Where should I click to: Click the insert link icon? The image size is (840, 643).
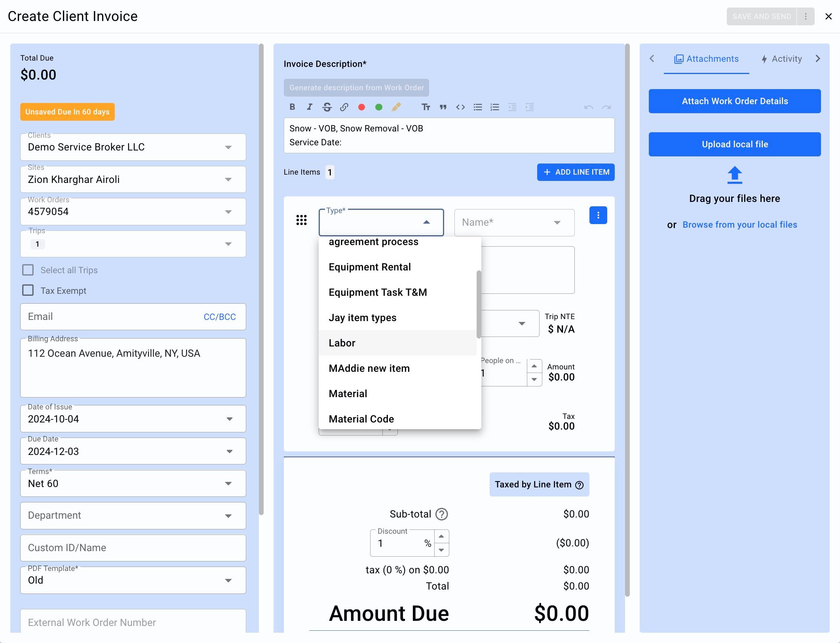(x=344, y=107)
